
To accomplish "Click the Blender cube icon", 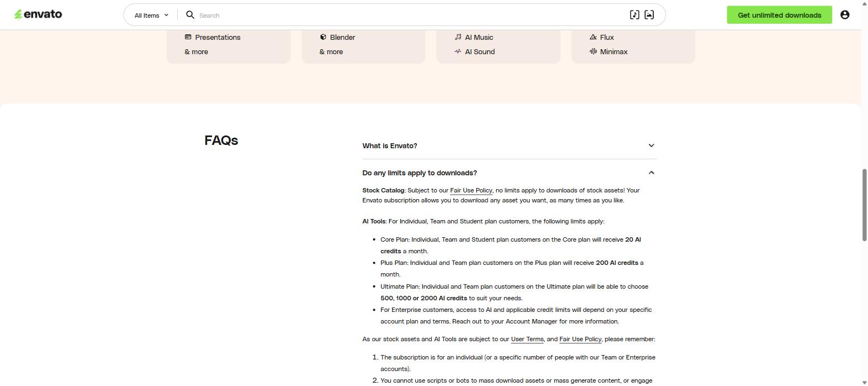I will [x=323, y=37].
